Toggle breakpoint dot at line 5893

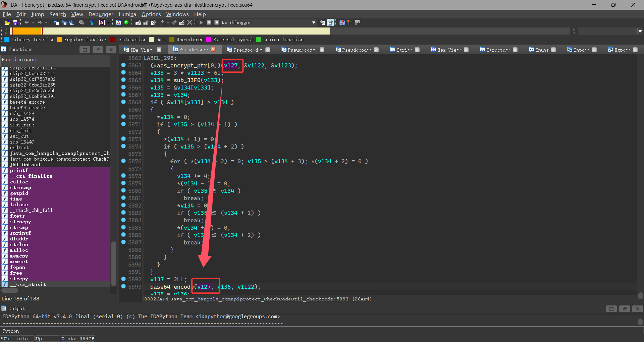point(123,286)
